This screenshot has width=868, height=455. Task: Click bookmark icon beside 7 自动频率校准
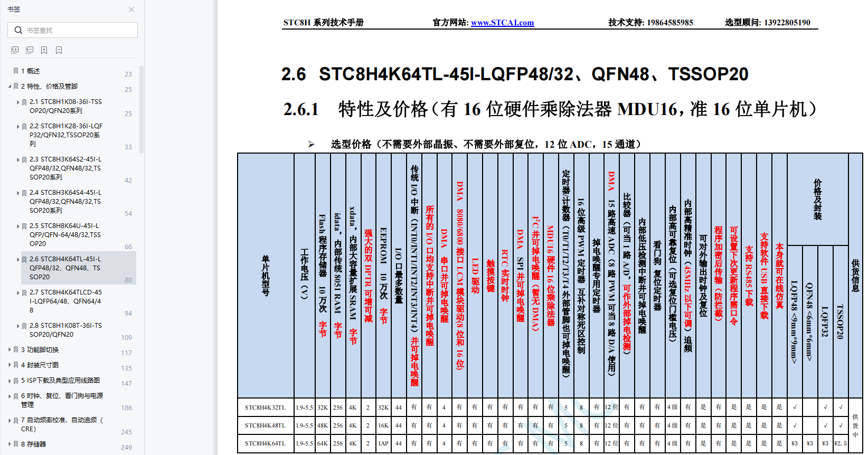(x=16, y=420)
